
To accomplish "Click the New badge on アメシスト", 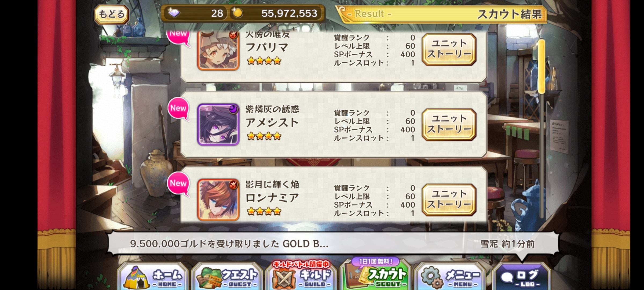I will coord(178,108).
